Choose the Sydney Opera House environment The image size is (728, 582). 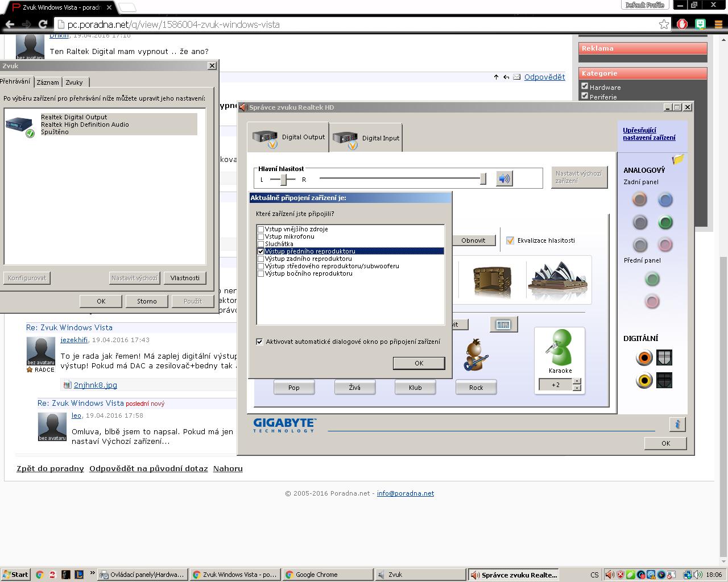click(x=557, y=280)
